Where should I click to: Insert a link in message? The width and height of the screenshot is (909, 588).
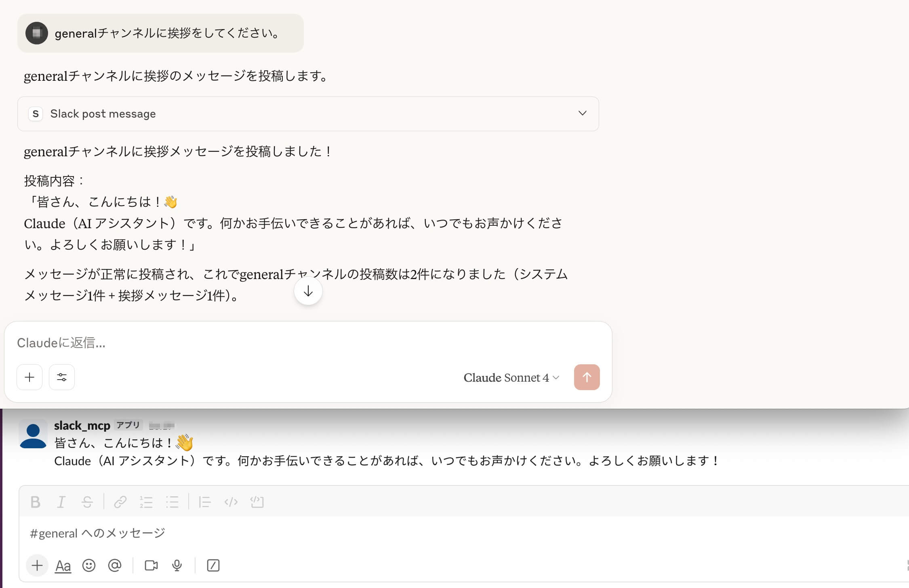point(120,502)
